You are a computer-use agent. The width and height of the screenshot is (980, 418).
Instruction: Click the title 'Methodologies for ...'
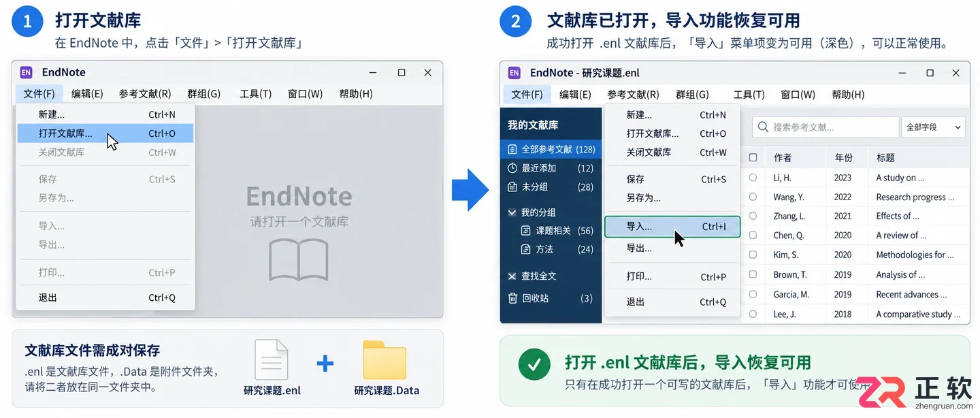tap(915, 255)
